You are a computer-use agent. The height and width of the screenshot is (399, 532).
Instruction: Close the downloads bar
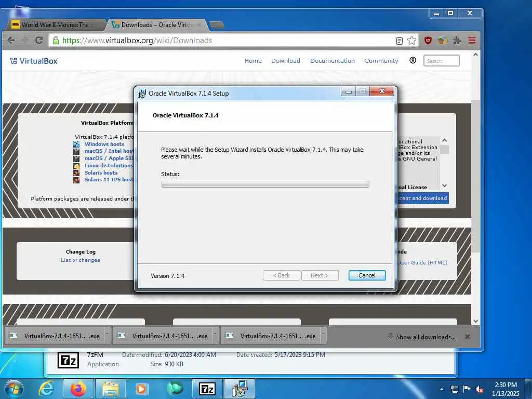point(468,337)
